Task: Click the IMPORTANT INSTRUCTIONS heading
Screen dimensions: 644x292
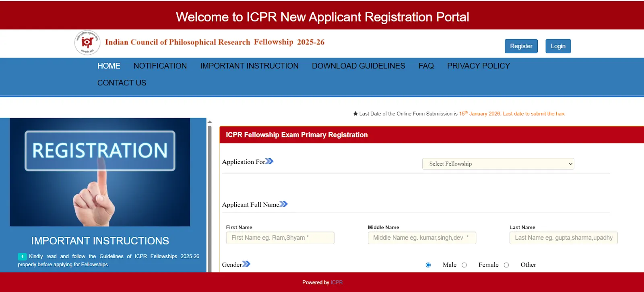Action: [100, 241]
